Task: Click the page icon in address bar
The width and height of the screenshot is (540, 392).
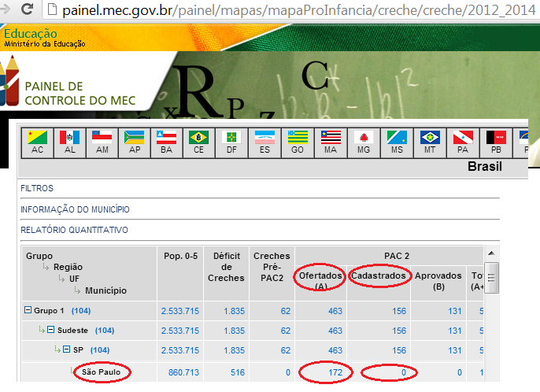Action: tap(52, 9)
